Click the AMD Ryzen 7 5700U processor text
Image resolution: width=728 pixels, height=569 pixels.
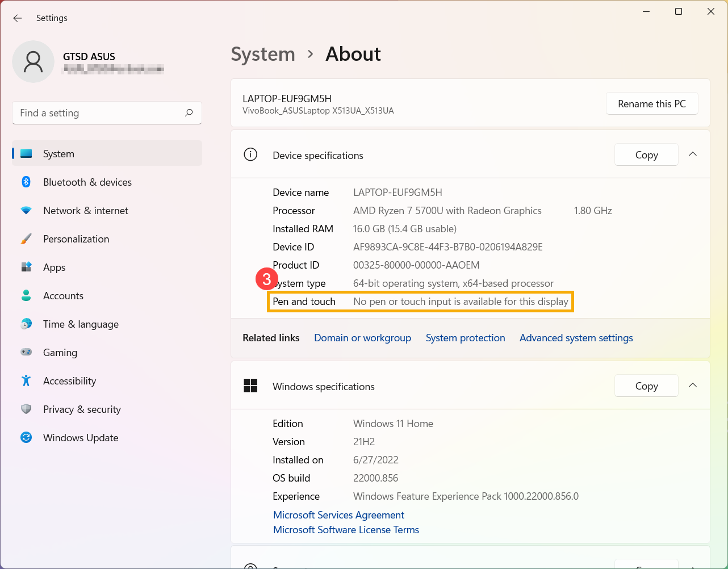click(x=447, y=211)
